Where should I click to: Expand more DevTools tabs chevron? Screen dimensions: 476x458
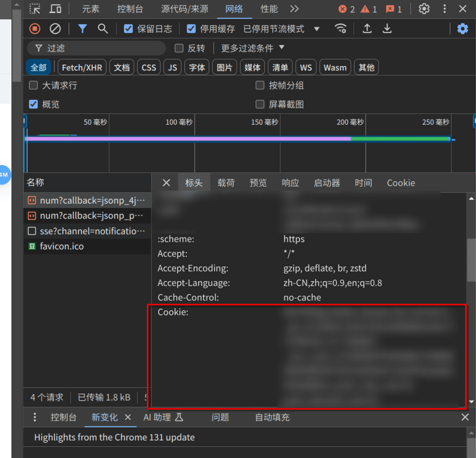tap(294, 9)
